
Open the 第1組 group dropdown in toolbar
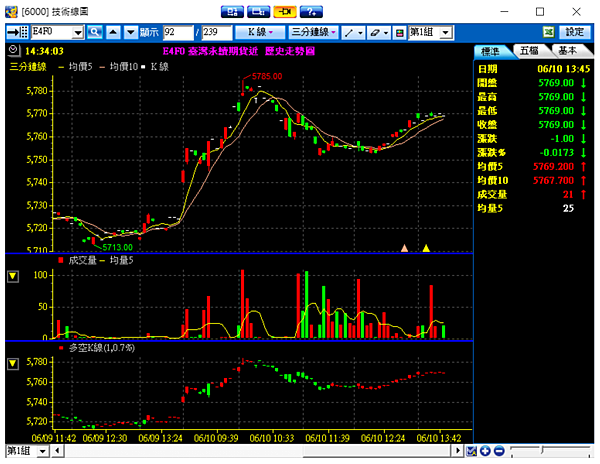coord(445,33)
